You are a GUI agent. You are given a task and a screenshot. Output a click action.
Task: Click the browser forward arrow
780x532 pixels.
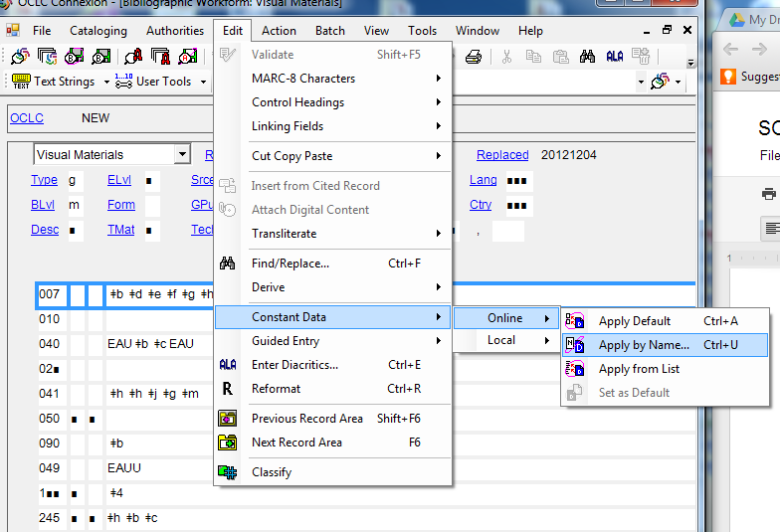coord(759,49)
